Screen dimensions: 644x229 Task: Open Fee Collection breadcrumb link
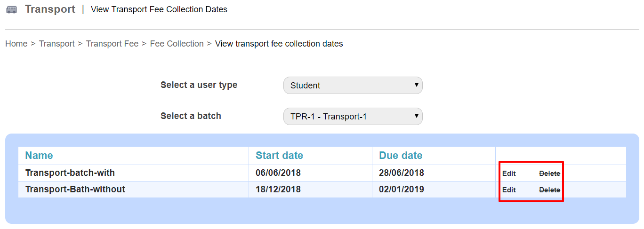pos(177,44)
